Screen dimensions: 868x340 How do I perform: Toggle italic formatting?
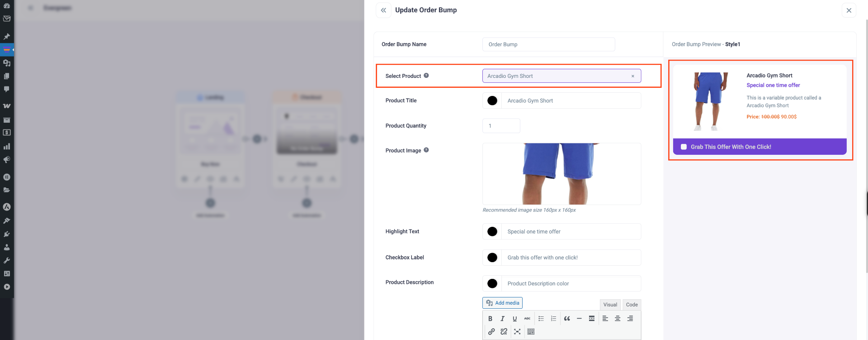(502, 319)
